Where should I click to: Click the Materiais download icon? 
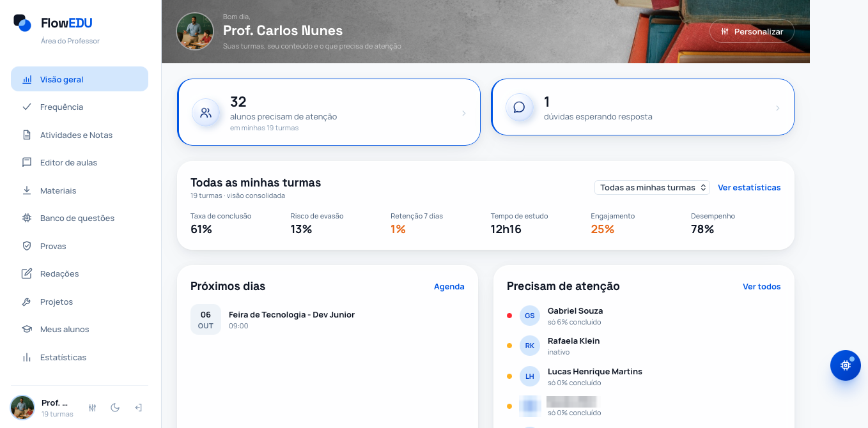pyautogui.click(x=27, y=190)
